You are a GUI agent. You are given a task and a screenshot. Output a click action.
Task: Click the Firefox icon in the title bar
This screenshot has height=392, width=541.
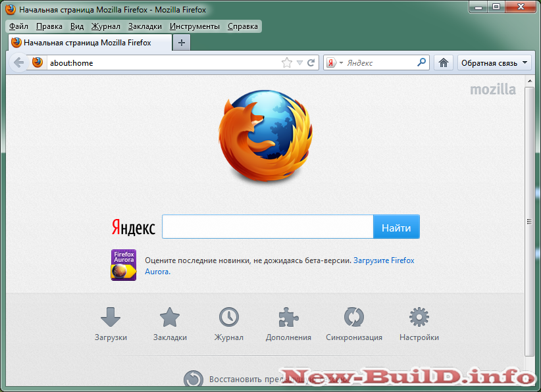[x=11, y=9]
